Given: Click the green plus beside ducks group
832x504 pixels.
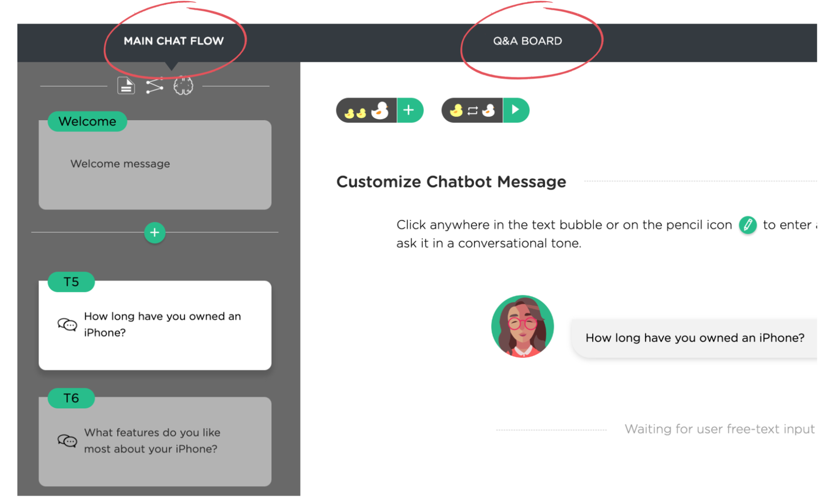Looking at the screenshot, I should click(x=410, y=110).
